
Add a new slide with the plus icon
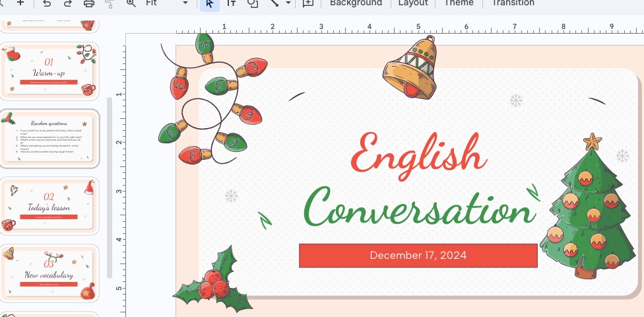[x=20, y=3]
